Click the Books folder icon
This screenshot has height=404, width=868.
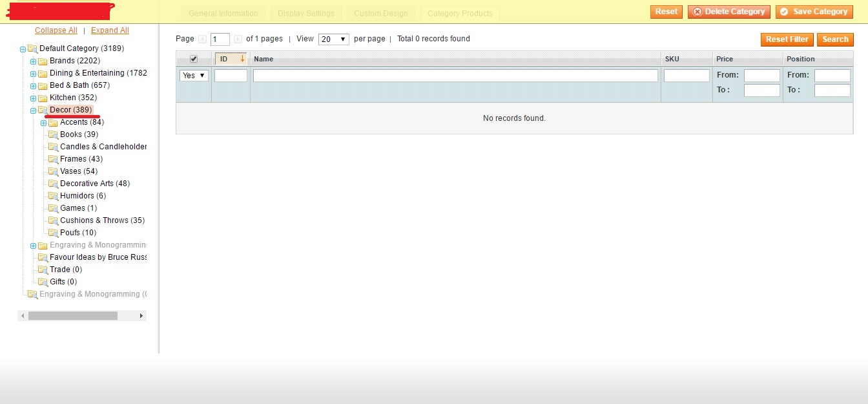[53, 135]
